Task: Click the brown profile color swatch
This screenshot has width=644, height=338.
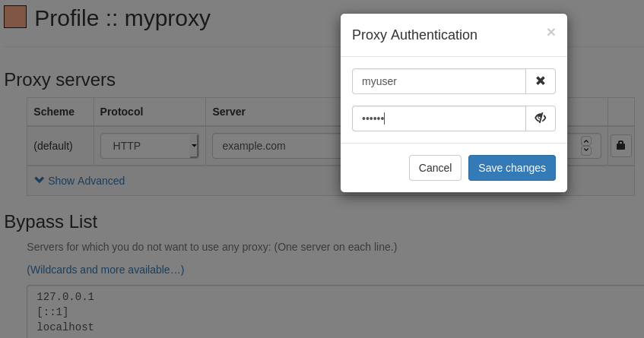Action: [x=15, y=17]
